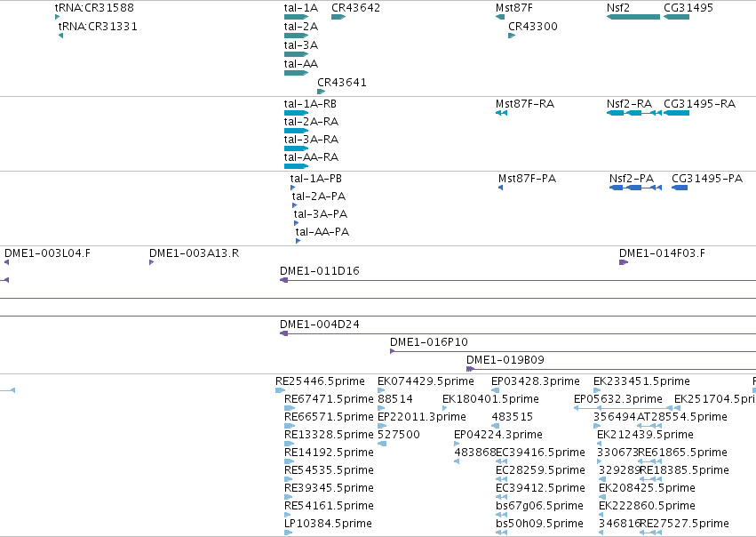Select the Nsf2-PA protein feature
This screenshot has height=537, width=756.
(635, 188)
